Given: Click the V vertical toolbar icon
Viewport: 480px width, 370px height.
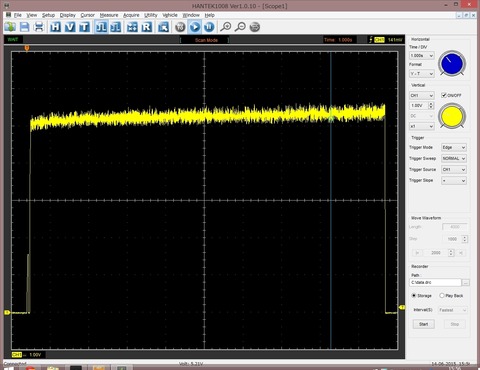Looking at the screenshot, I should click(70, 27).
